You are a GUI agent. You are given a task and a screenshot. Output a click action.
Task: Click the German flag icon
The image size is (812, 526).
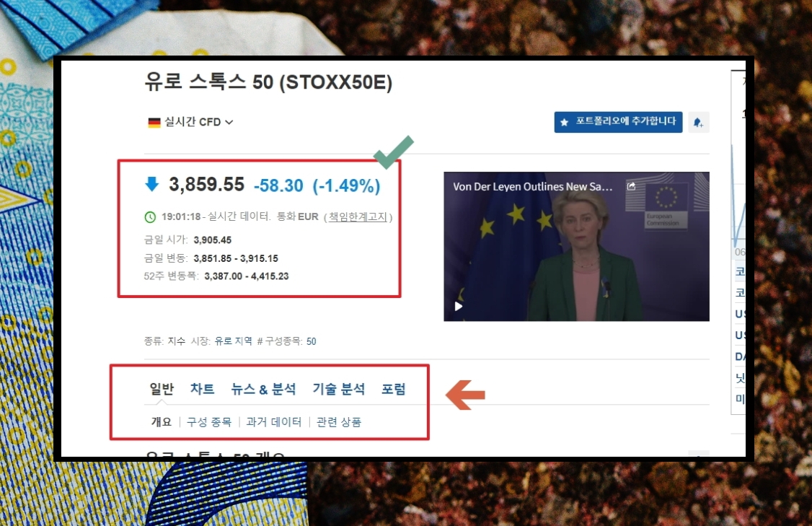[154, 123]
